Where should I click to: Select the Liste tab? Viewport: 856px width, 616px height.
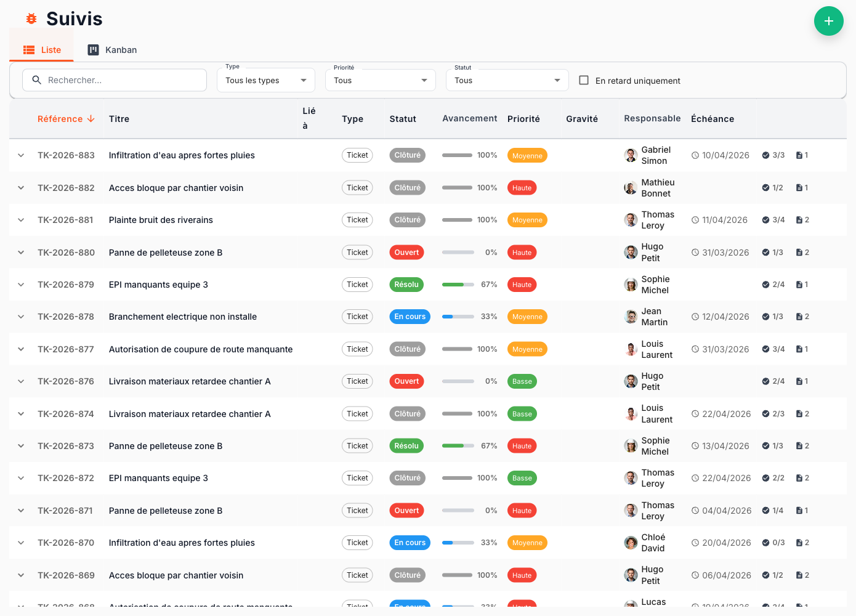42,50
